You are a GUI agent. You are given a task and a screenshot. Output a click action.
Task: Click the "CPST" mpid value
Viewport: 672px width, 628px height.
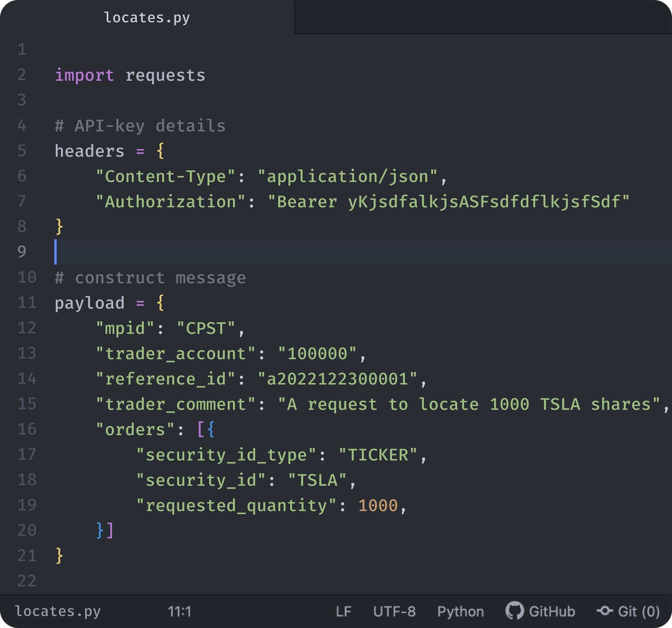pyautogui.click(x=206, y=328)
